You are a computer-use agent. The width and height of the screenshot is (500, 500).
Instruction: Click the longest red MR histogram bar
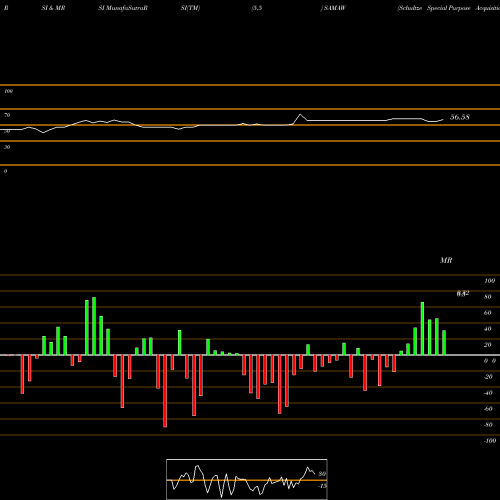pyautogui.click(x=165, y=391)
